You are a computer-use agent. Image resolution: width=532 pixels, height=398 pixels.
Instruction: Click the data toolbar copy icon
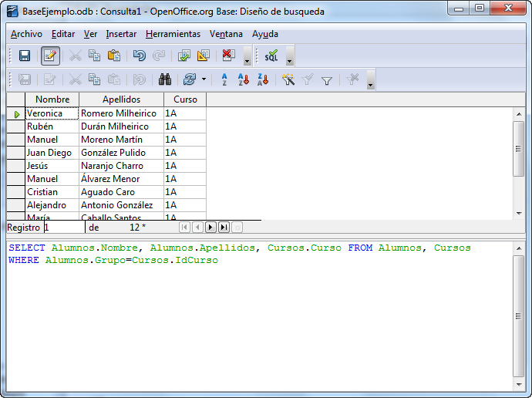94,79
